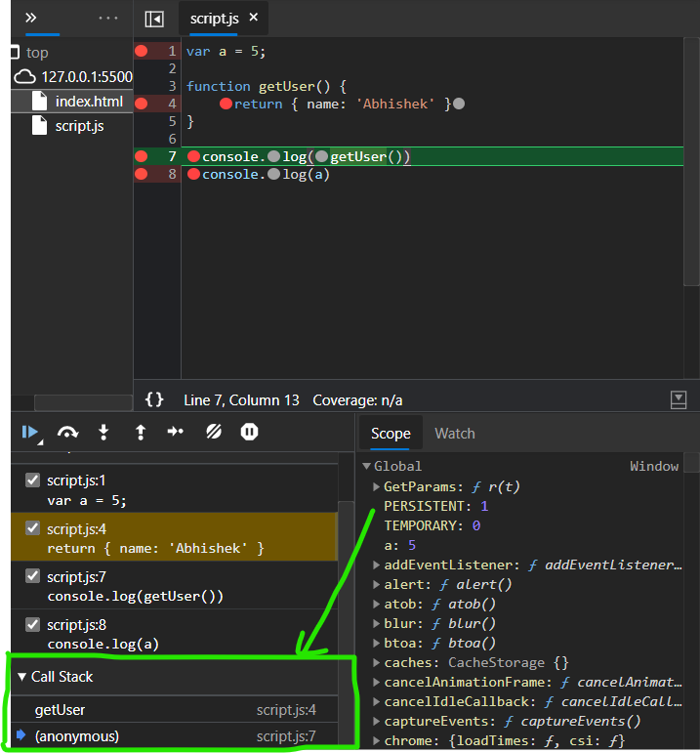This screenshot has height=753, width=700.
Task: Click the PERSISTENT: 1 scope property
Action: click(436, 506)
